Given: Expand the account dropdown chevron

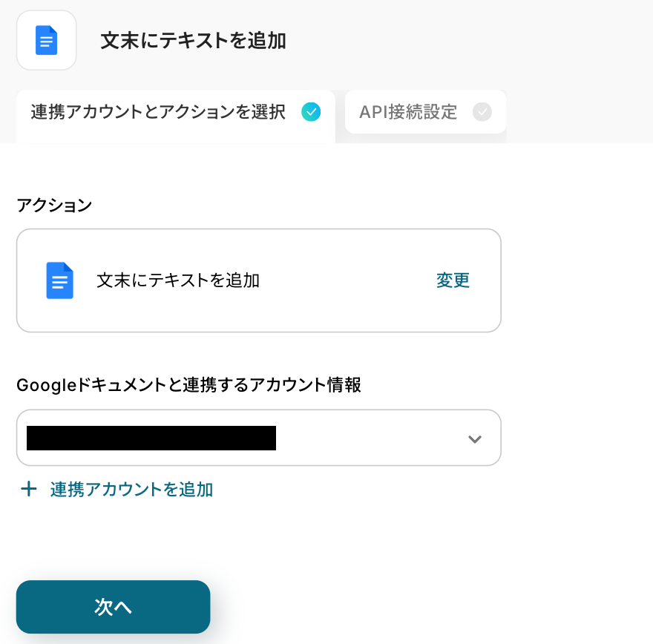Looking at the screenshot, I should coord(475,438).
